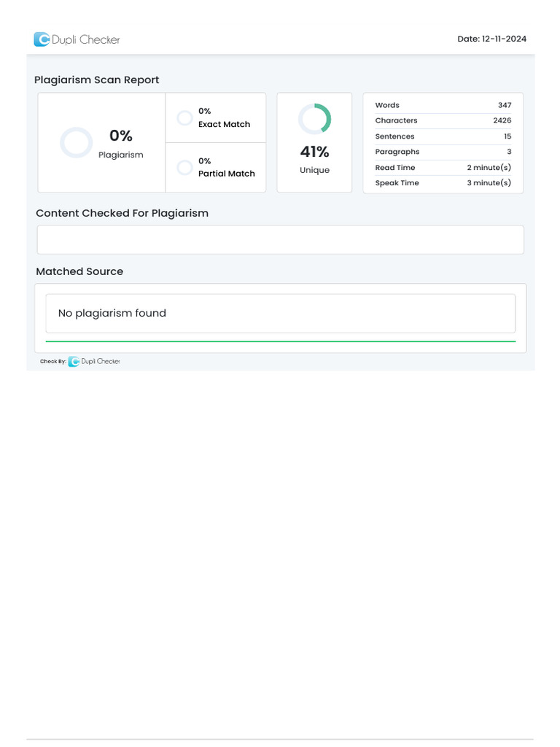Click the Dupli Checker logo in header
Viewport: 560px width, 747px height.
coord(77,39)
